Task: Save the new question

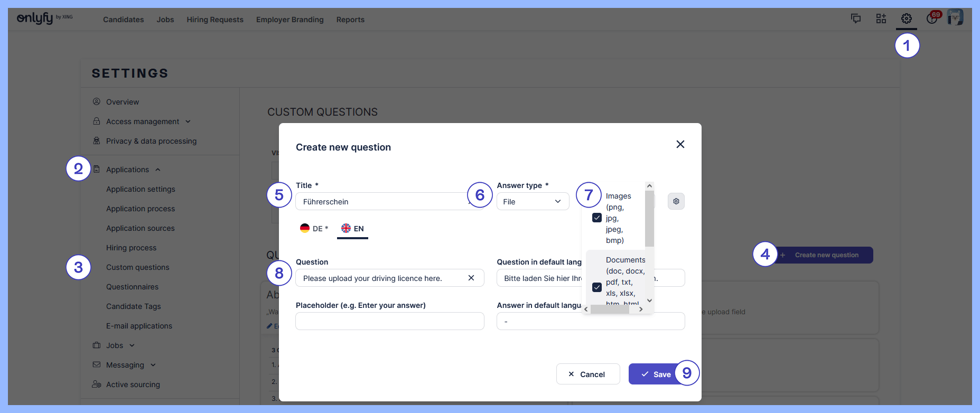Action: (x=656, y=374)
